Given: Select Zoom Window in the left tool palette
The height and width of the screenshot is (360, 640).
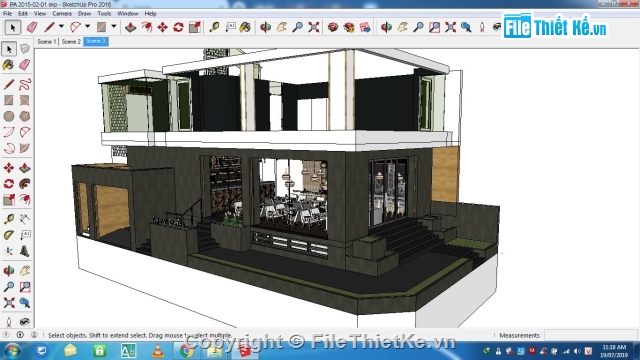Looking at the screenshot, I should click(24, 287).
